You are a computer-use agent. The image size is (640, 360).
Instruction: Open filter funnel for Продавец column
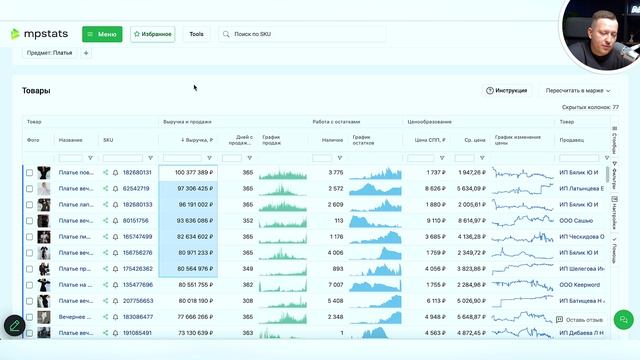click(x=607, y=158)
